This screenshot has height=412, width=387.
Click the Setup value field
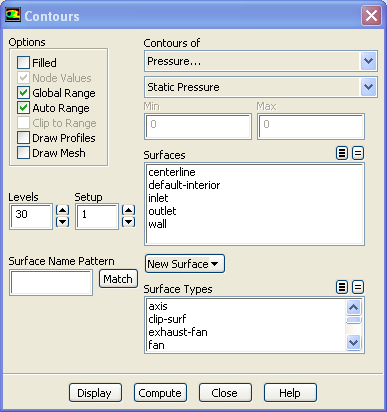tap(97, 217)
